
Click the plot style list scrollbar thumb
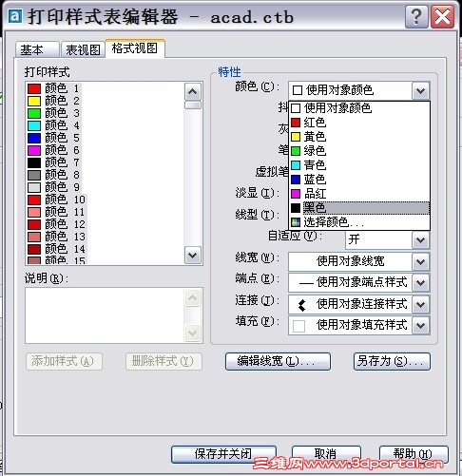tap(193, 105)
